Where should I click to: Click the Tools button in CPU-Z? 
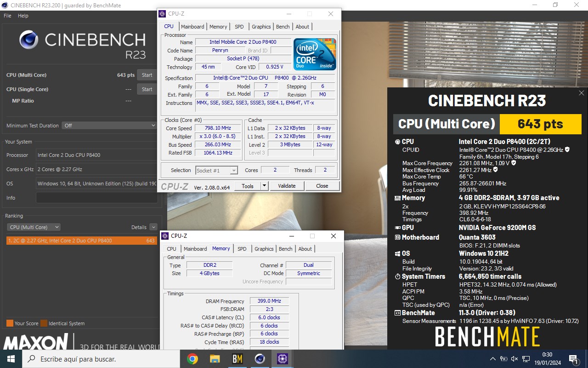[x=248, y=186]
